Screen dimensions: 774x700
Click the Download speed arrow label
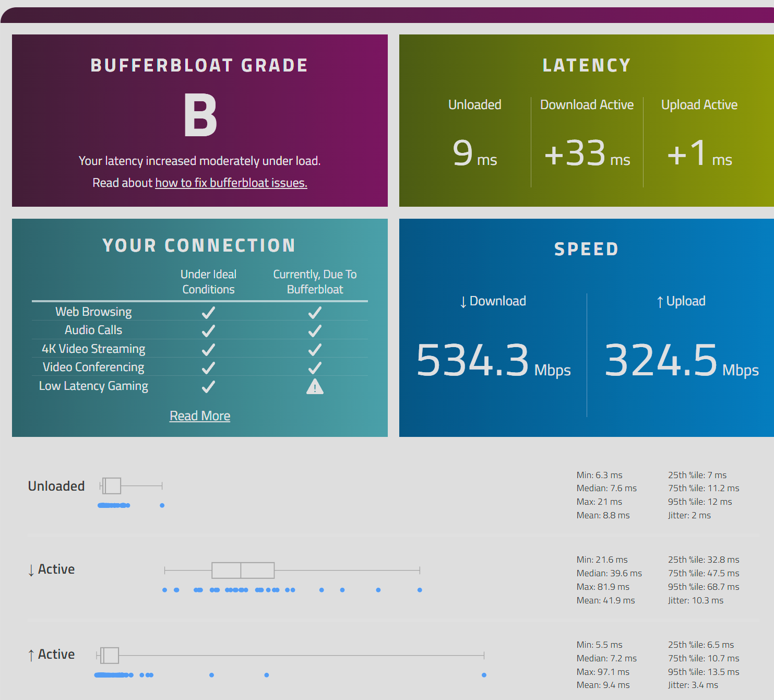point(493,301)
